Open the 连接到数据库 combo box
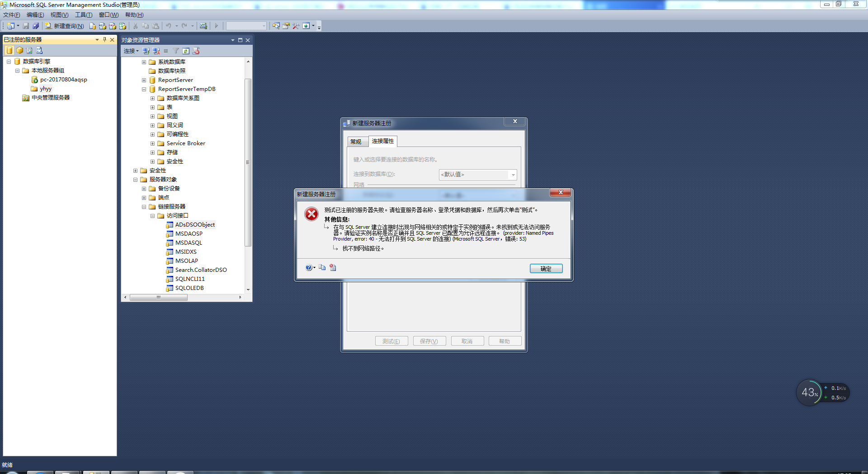This screenshot has width=868, height=474. [x=477, y=175]
